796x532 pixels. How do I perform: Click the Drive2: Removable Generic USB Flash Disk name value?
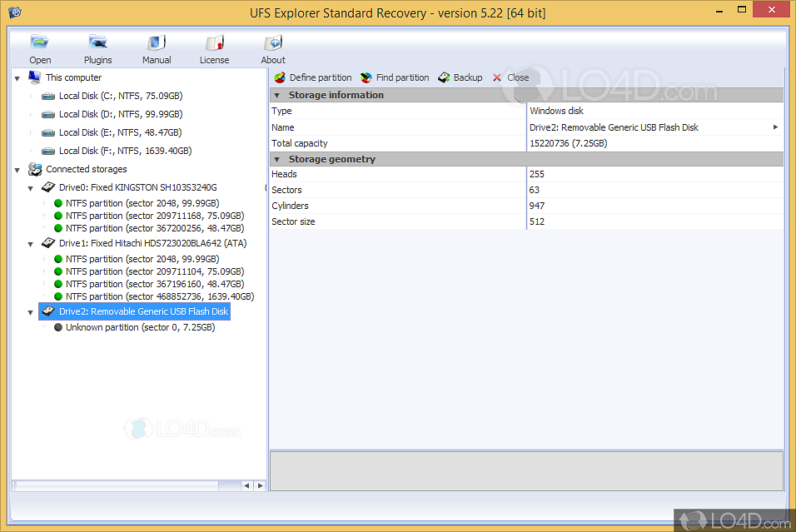[614, 127]
